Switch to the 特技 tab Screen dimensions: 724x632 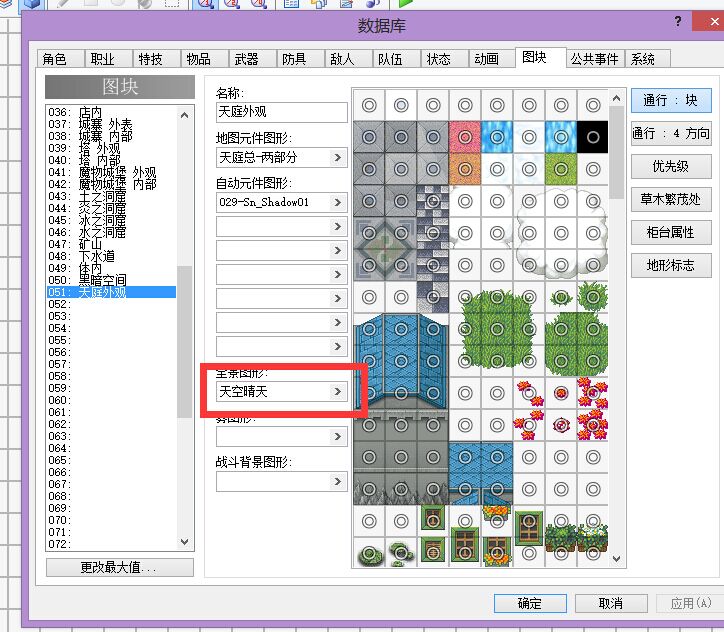click(x=157, y=59)
